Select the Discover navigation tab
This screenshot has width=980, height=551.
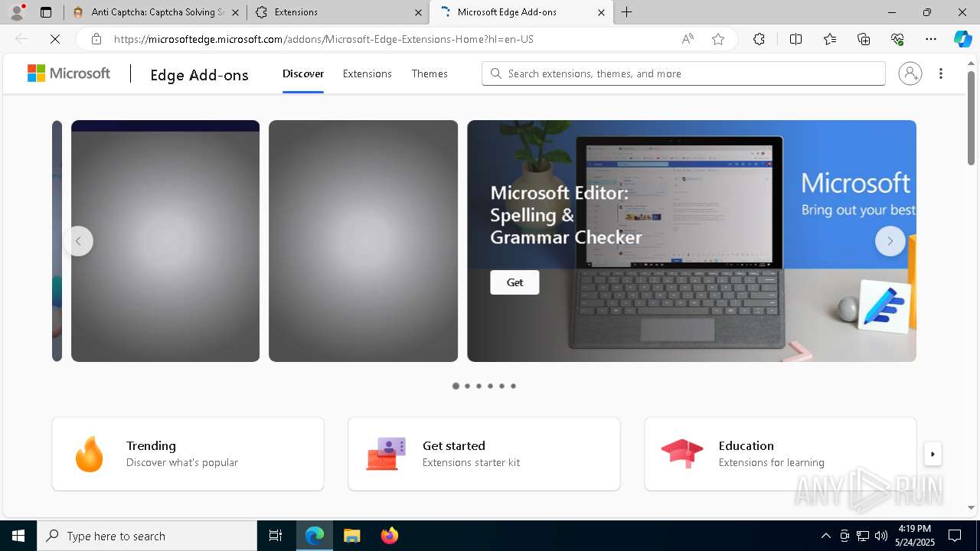(x=303, y=73)
